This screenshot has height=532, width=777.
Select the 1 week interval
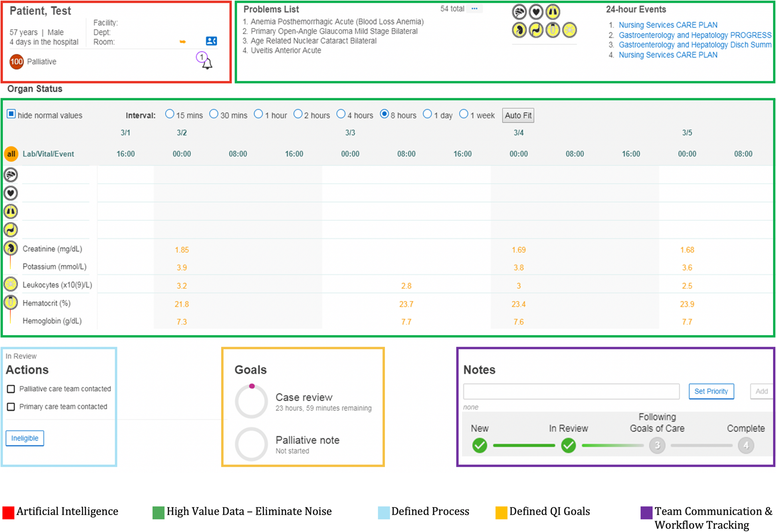(x=464, y=114)
